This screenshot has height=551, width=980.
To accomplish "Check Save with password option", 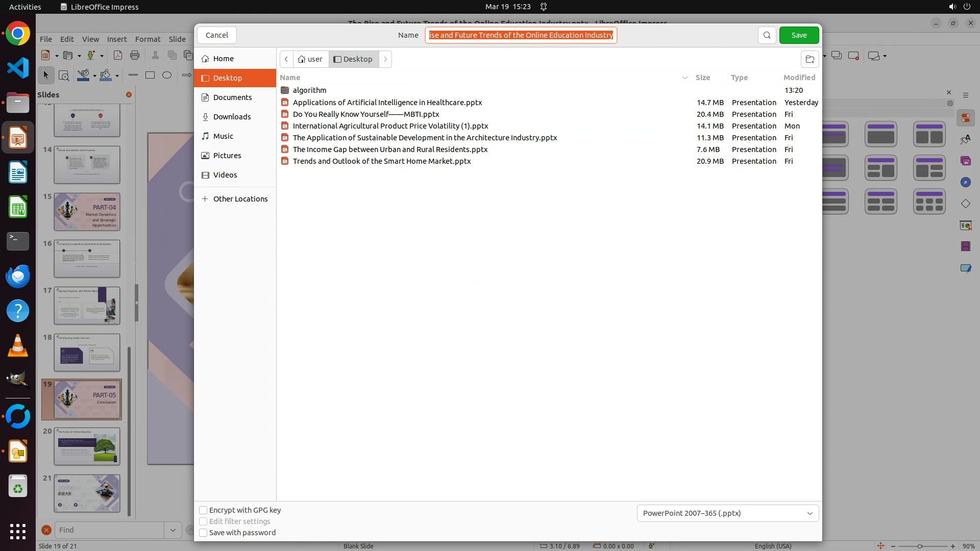I will 203,533.
